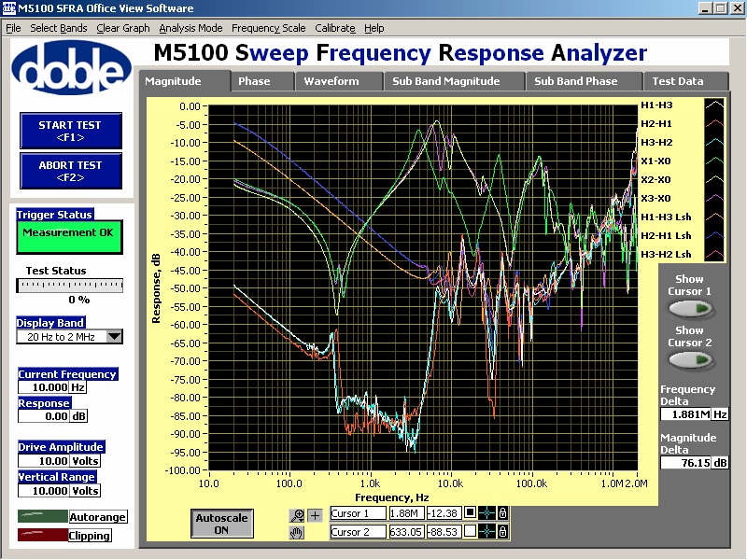Image resolution: width=747 pixels, height=560 pixels.
Task: Click X2-X0 trace line style icon
Action: click(x=714, y=179)
